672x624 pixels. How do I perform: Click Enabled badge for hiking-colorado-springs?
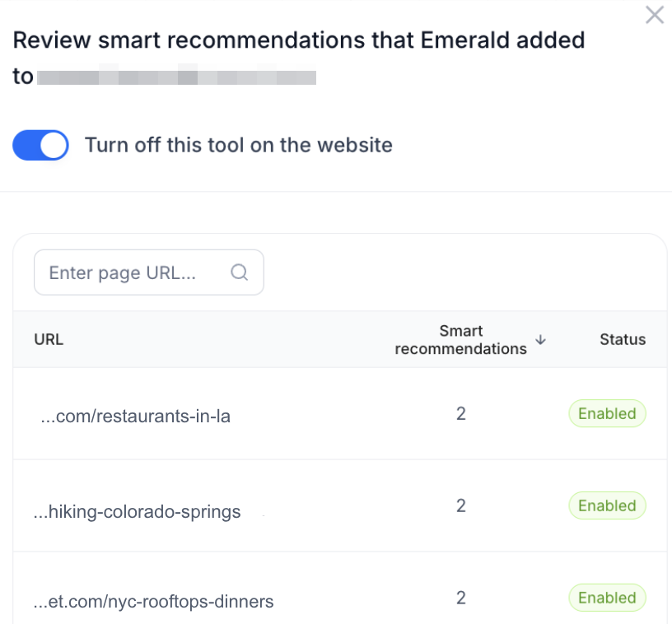(x=607, y=506)
